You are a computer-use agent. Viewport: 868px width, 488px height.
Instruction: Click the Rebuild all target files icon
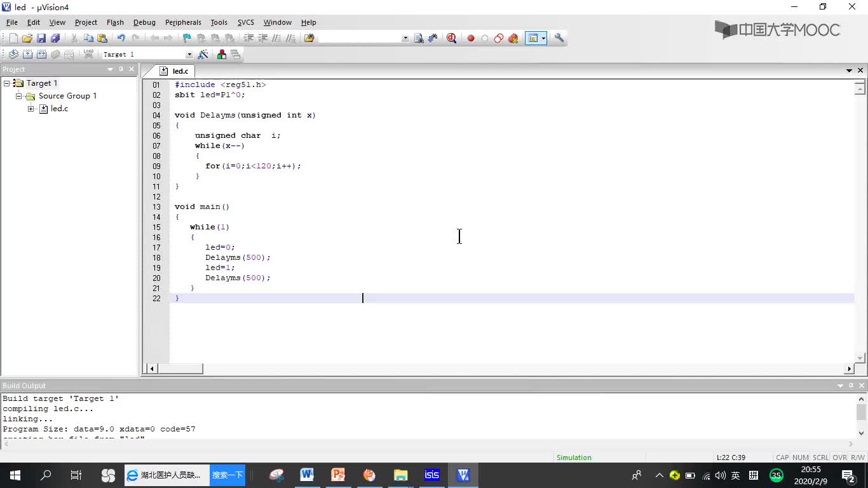(41, 55)
